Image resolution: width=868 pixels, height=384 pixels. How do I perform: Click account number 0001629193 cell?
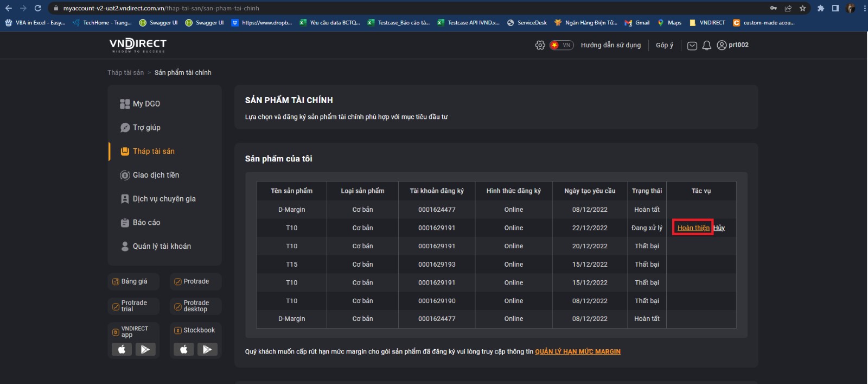437,265
